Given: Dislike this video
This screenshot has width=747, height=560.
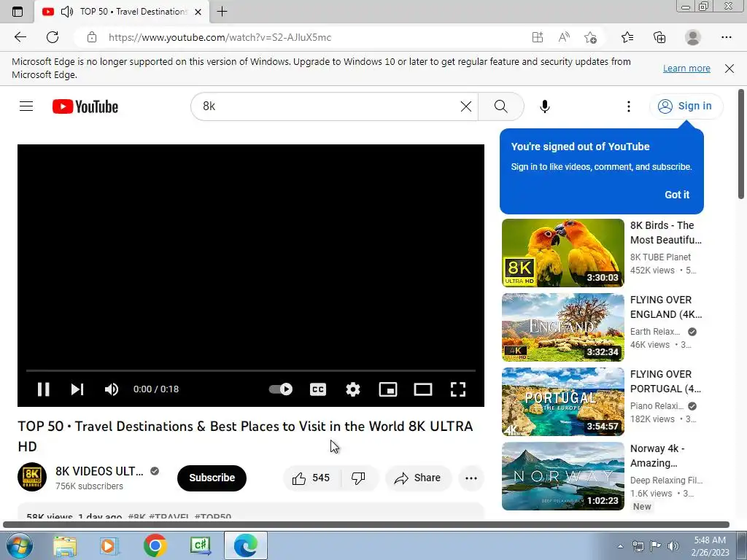Looking at the screenshot, I should pos(358,478).
